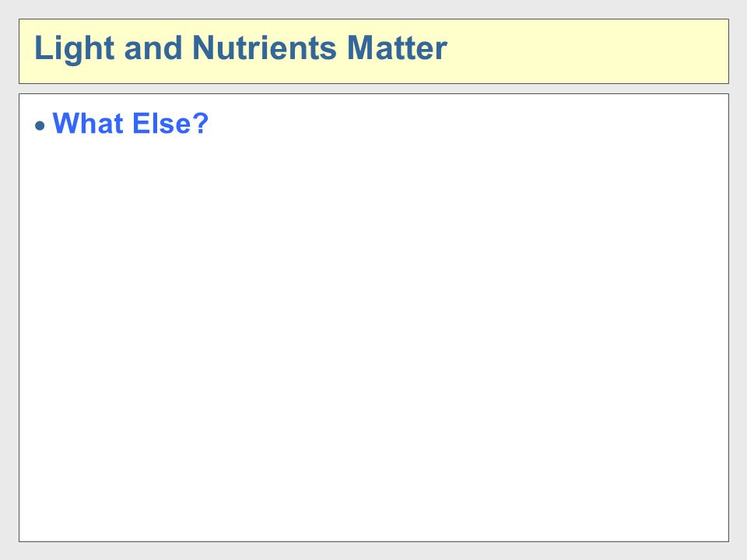Click the word 'and' in the title
The image size is (747, 560).
pyautogui.click(x=153, y=47)
